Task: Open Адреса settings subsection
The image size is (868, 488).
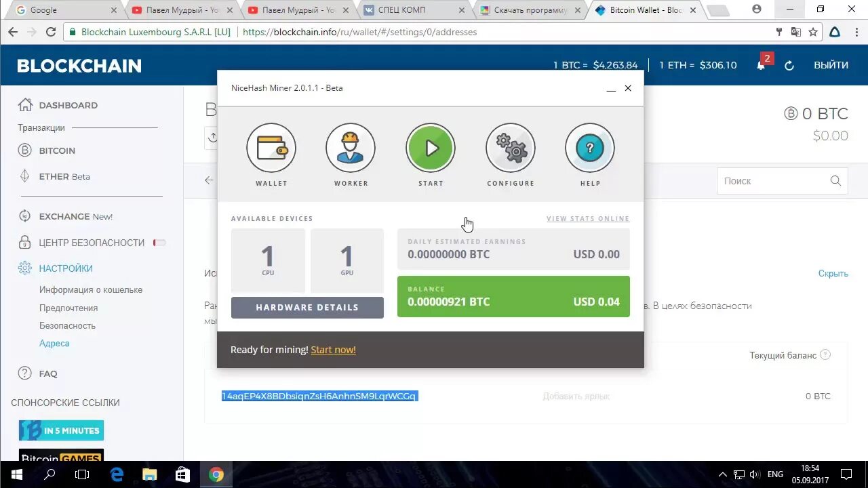Action: pos(54,343)
